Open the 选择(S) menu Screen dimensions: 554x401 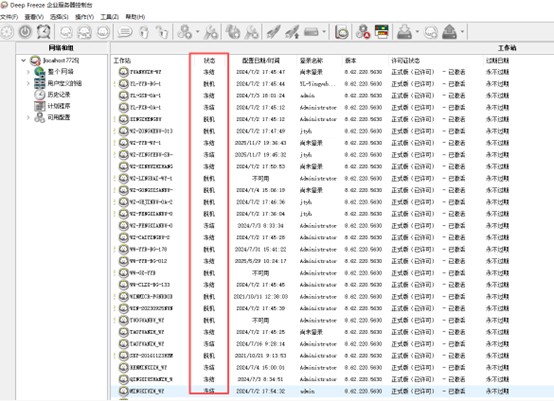point(59,17)
